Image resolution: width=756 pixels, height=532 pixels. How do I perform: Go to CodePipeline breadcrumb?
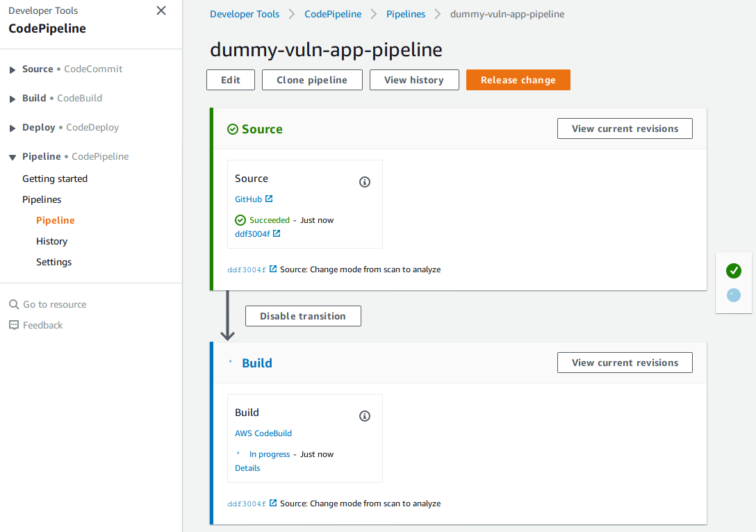click(333, 14)
